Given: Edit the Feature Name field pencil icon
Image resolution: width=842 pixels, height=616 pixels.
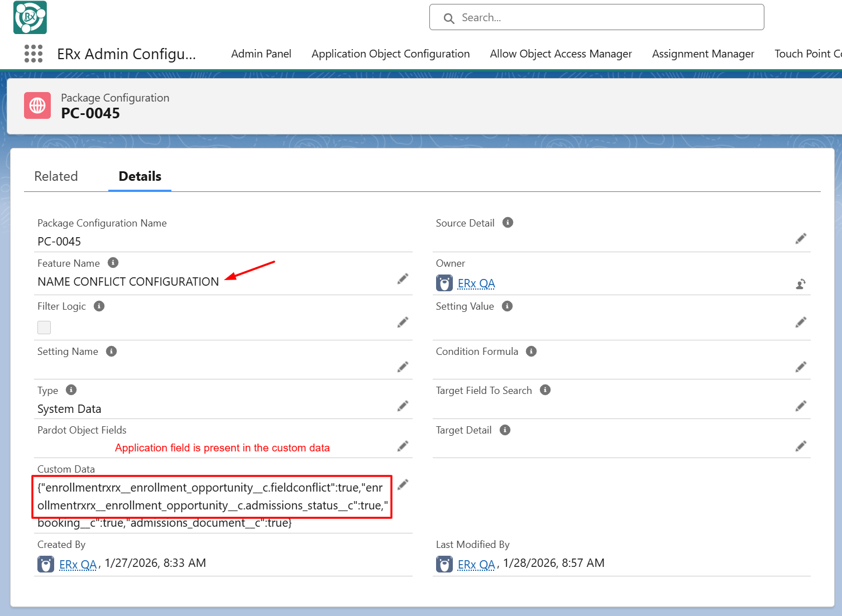Looking at the screenshot, I should point(403,279).
